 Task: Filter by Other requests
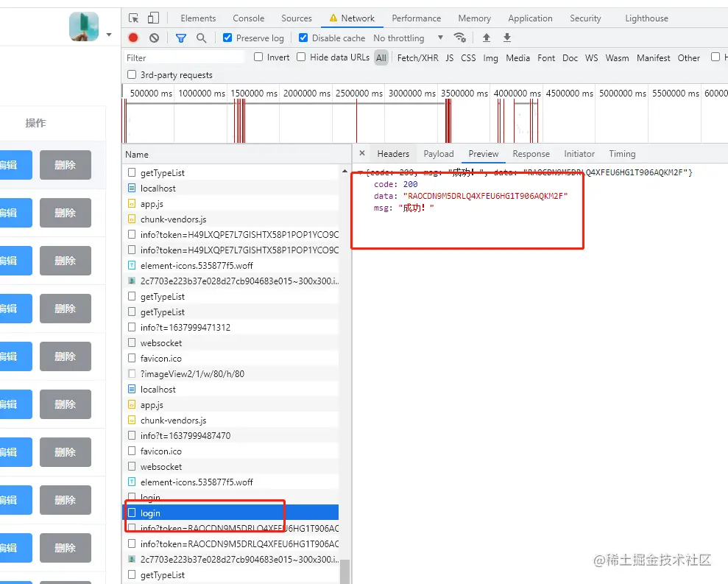pyautogui.click(x=688, y=58)
